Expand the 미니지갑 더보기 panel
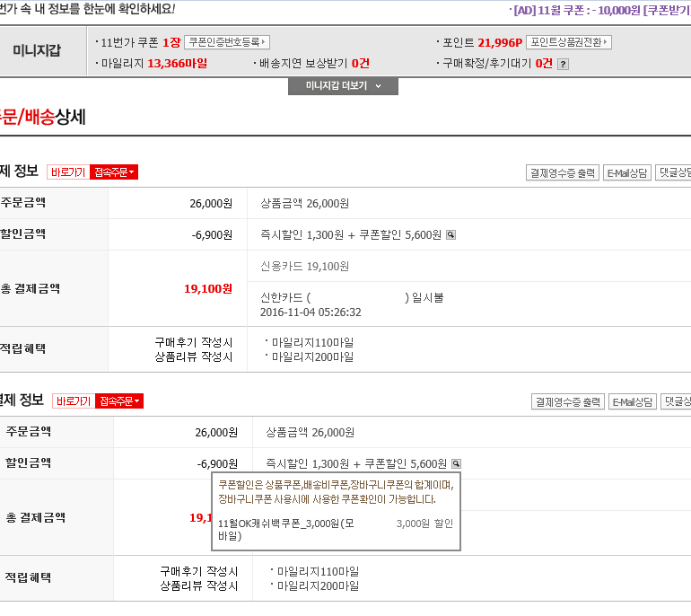This screenshot has height=616, width=691. [343, 86]
